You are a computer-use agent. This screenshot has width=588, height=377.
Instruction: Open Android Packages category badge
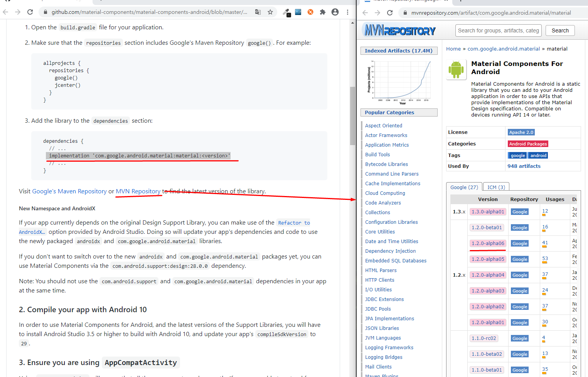(x=528, y=144)
